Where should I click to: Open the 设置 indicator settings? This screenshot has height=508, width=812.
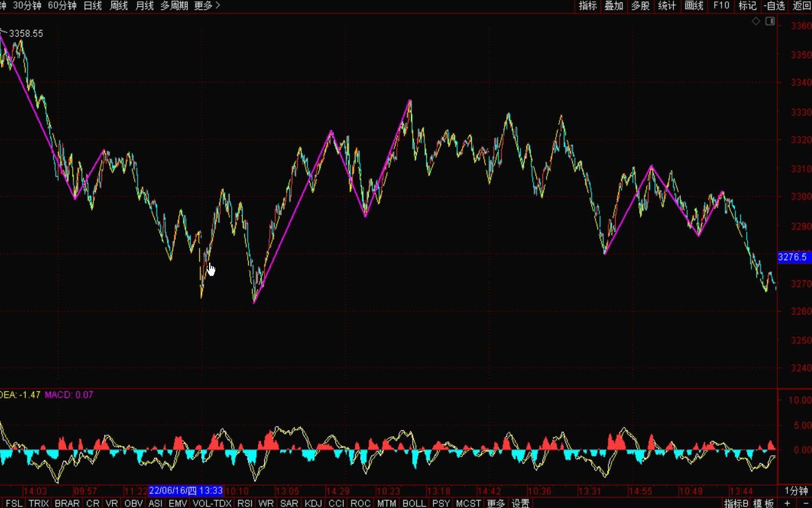520,503
